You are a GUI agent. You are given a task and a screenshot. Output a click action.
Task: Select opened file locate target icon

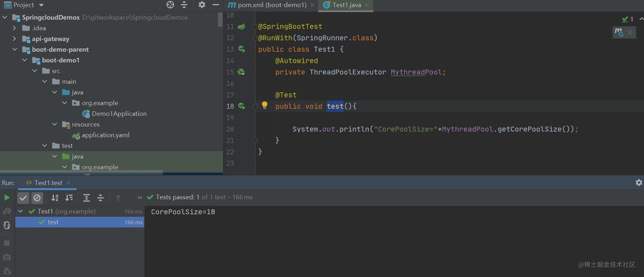pyautogui.click(x=170, y=5)
